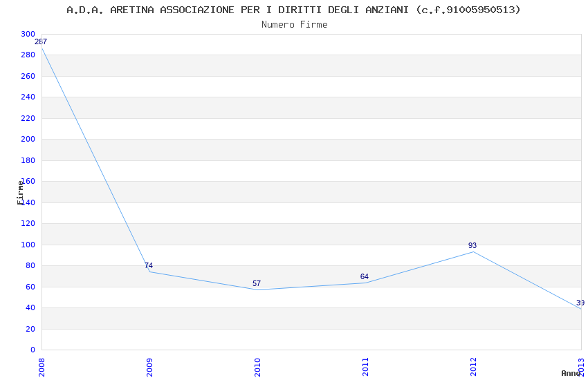
Task: Click the 0 tick on the y-axis
Action: [x=33, y=350]
